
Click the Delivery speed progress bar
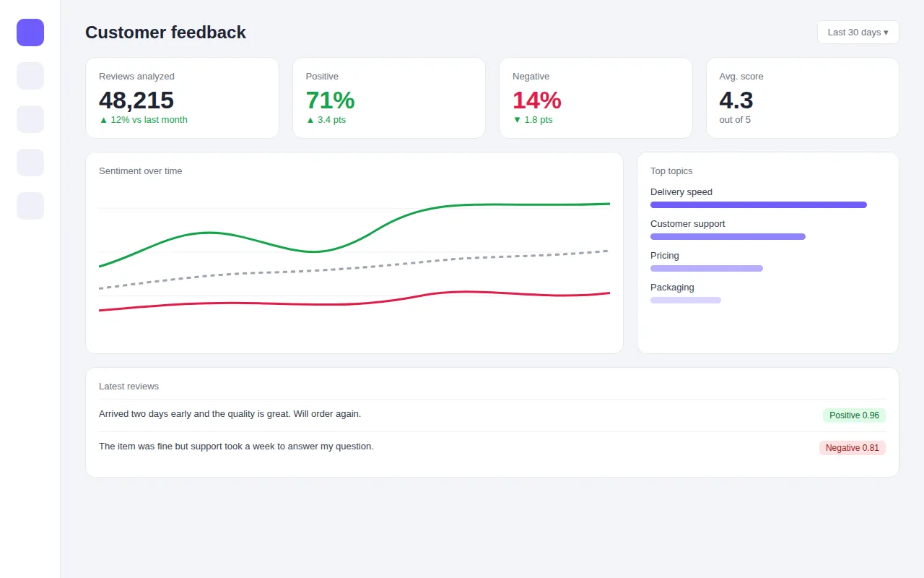[759, 205]
